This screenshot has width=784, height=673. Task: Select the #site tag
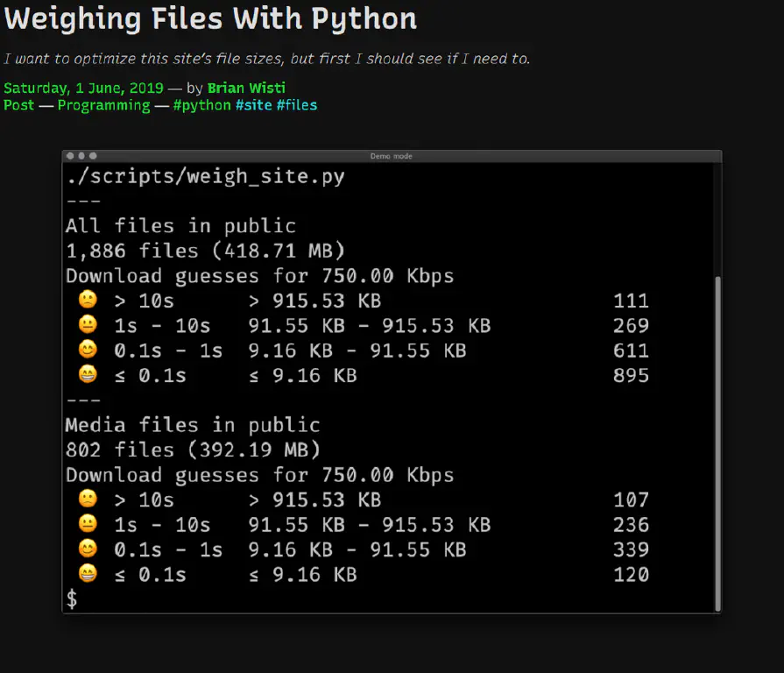pos(254,105)
